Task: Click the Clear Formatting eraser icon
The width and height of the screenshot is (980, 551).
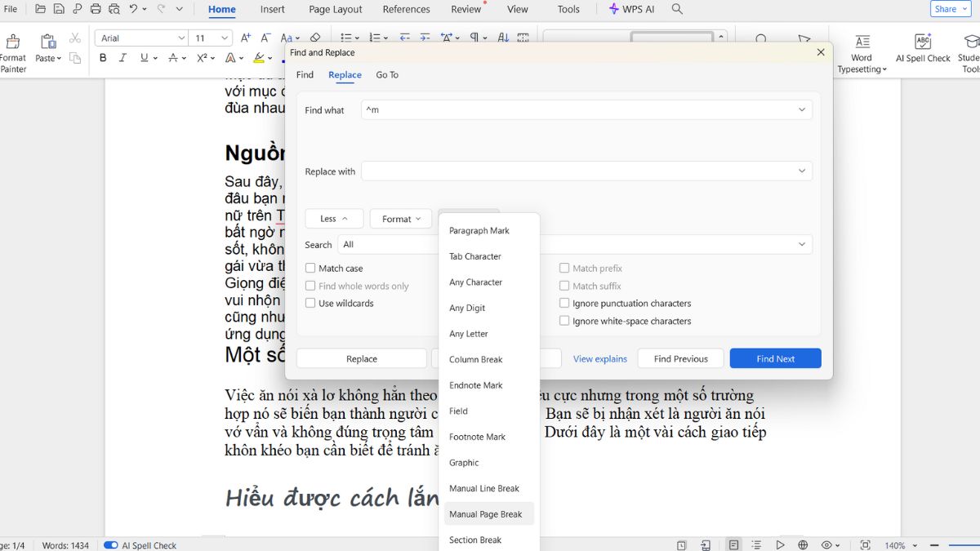Action: click(315, 38)
